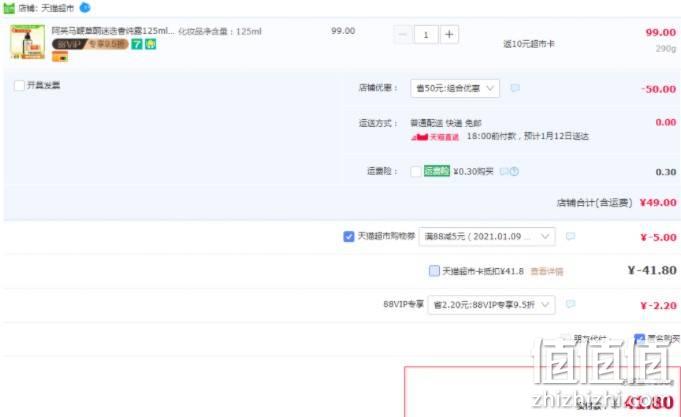Viewport: 681px width, 417px height.
Task: Click the green shipping insurance tag
Action: [x=436, y=171]
